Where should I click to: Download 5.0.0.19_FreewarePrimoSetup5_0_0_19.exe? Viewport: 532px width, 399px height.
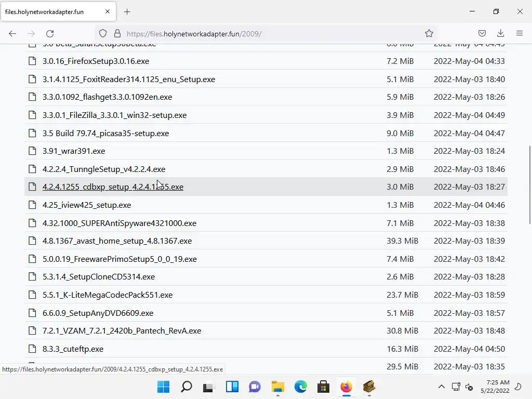click(119, 259)
